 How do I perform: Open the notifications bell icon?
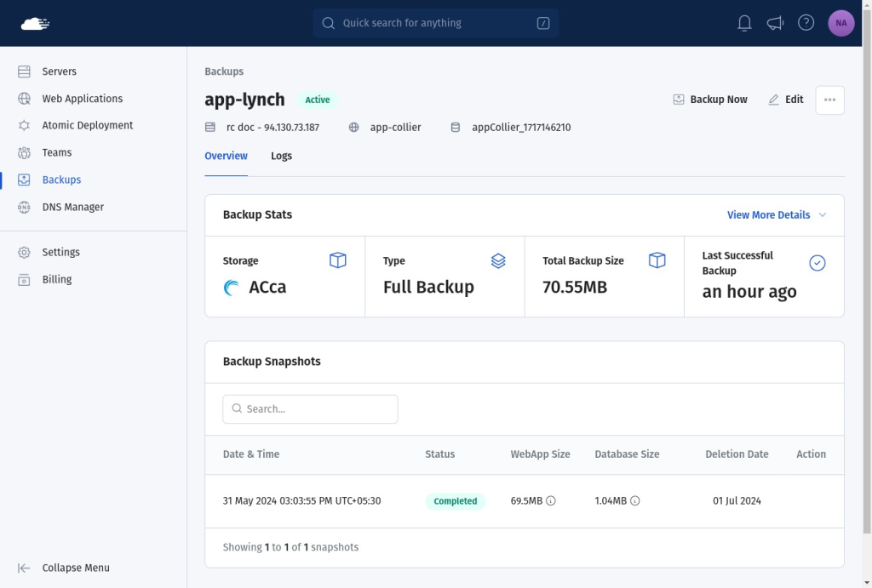(744, 23)
